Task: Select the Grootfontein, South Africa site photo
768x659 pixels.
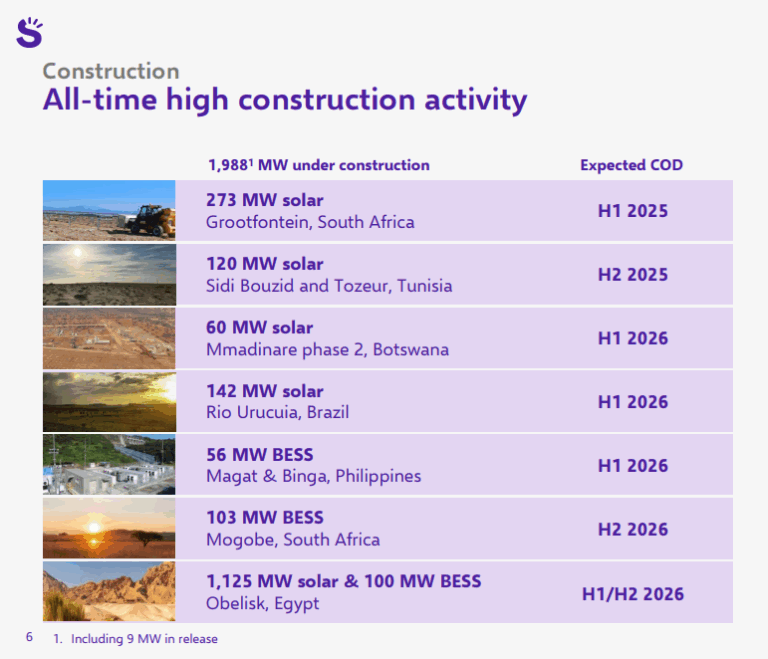Action: 109,211
